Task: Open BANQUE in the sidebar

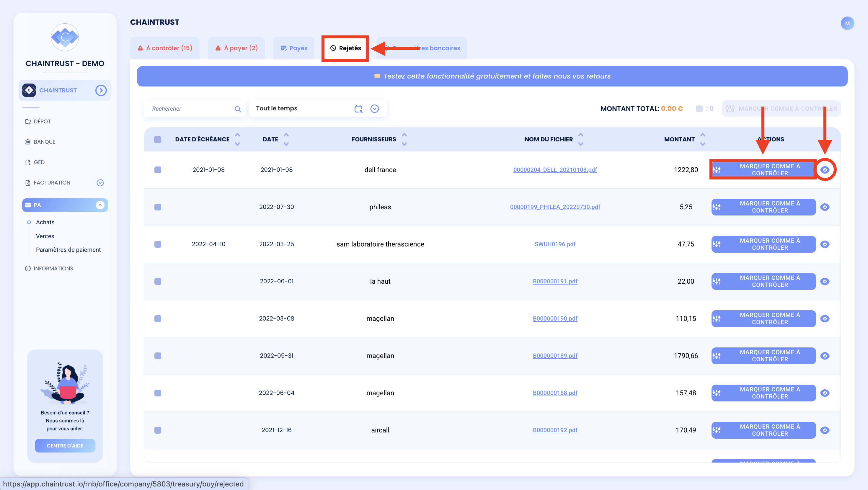Action: click(40, 142)
